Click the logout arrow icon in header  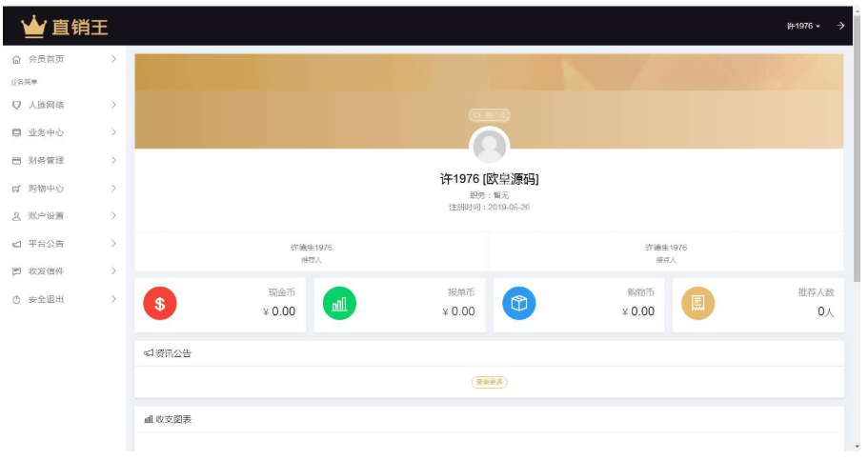[840, 26]
